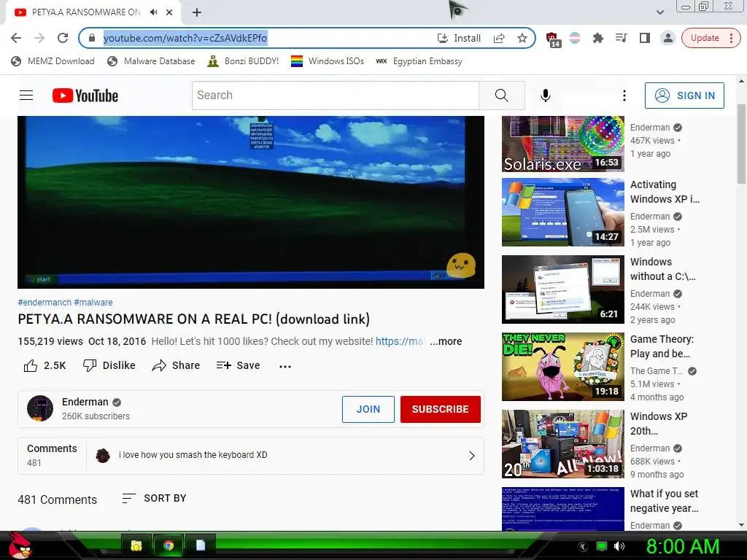Click the JOIN membership button
Screen dimensions: 747x560
click(368, 409)
